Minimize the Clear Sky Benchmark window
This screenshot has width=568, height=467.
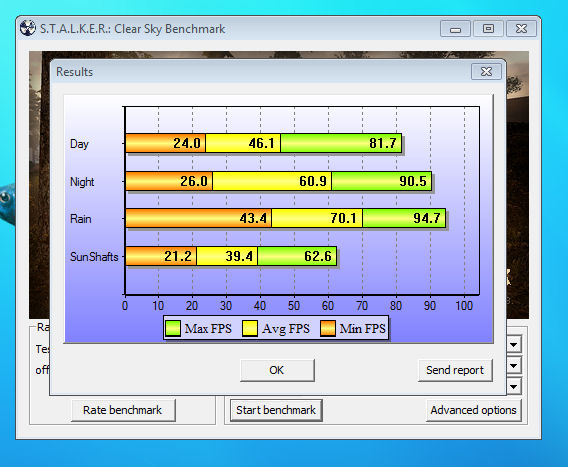point(455,29)
